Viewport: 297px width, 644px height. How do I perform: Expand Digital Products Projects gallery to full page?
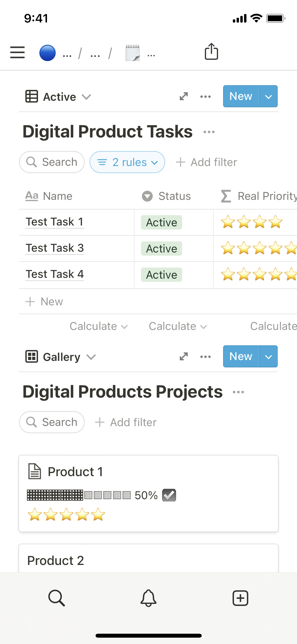183,357
